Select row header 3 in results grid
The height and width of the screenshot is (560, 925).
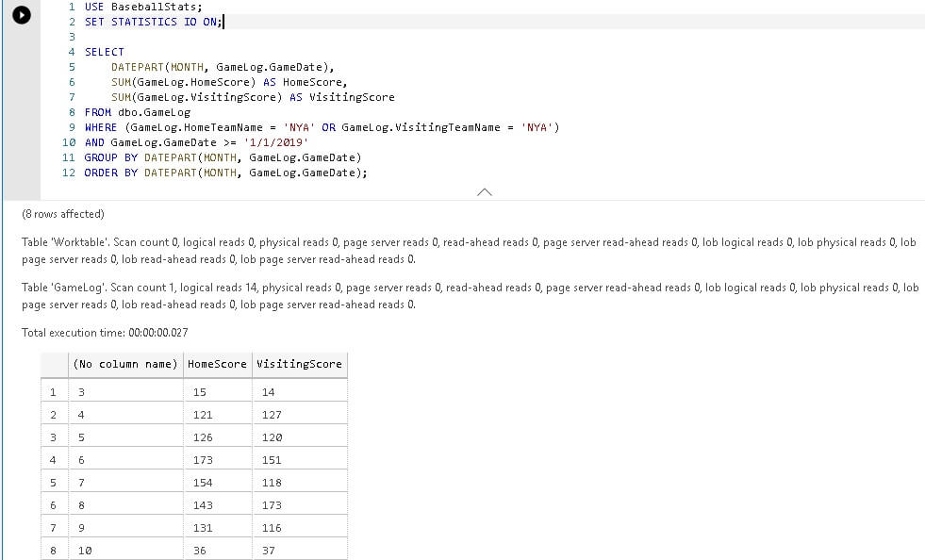[x=54, y=437]
